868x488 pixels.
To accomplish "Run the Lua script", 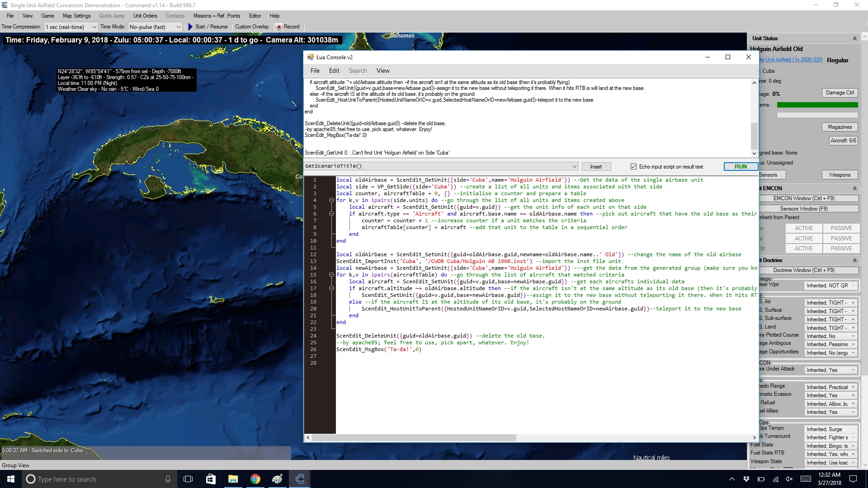I will pyautogui.click(x=741, y=167).
